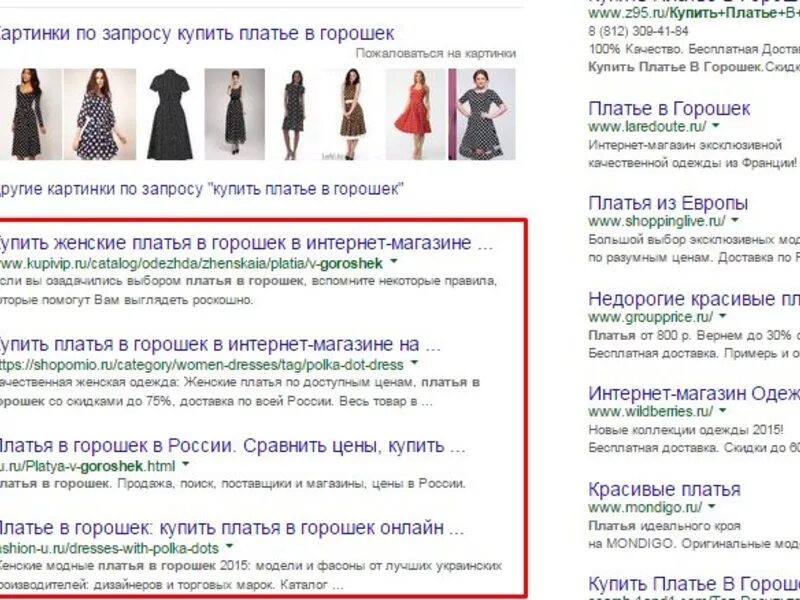Open arrow menu next to www.wildberries.ru
The image size is (800, 600).
[723, 410]
